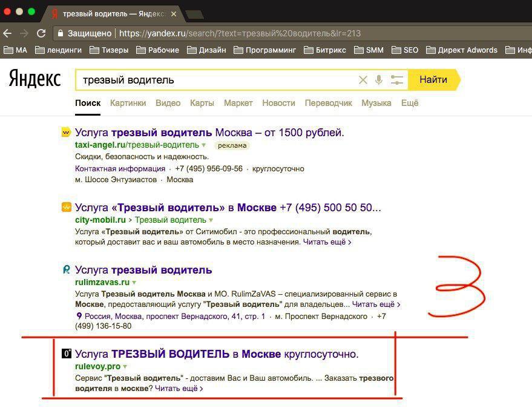This screenshot has width=532, height=411.
Task: Open the лендинги bookmarks folder
Action: pos(58,50)
